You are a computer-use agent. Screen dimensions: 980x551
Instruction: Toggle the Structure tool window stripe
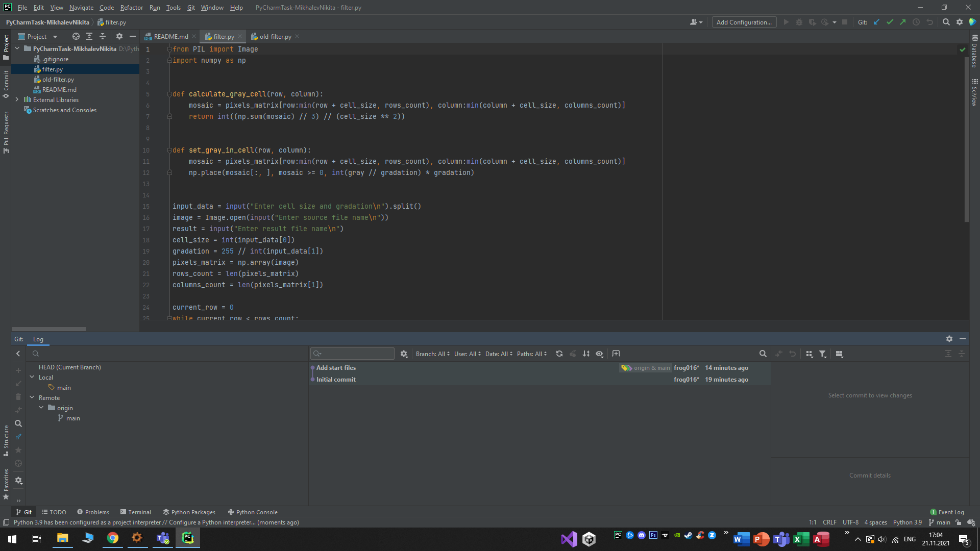pos(6,441)
